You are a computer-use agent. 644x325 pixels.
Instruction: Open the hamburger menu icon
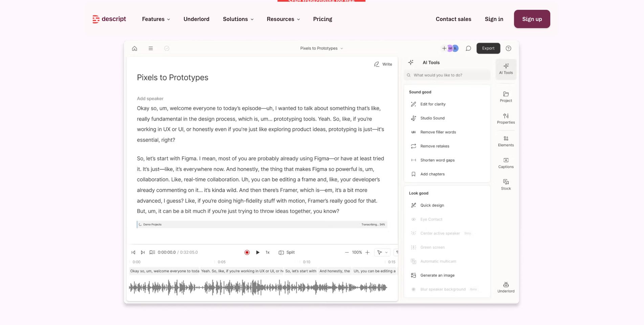point(151,48)
